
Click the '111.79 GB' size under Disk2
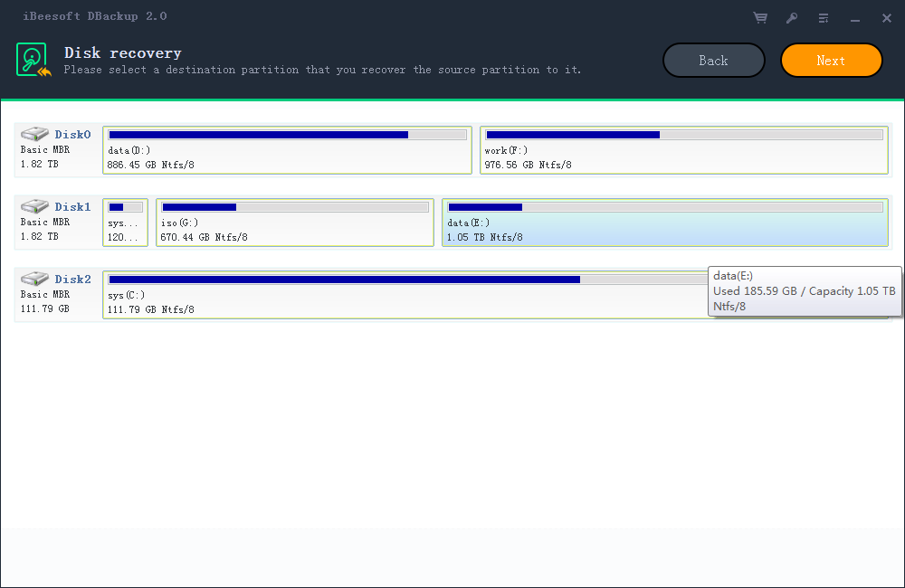click(x=45, y=308)
